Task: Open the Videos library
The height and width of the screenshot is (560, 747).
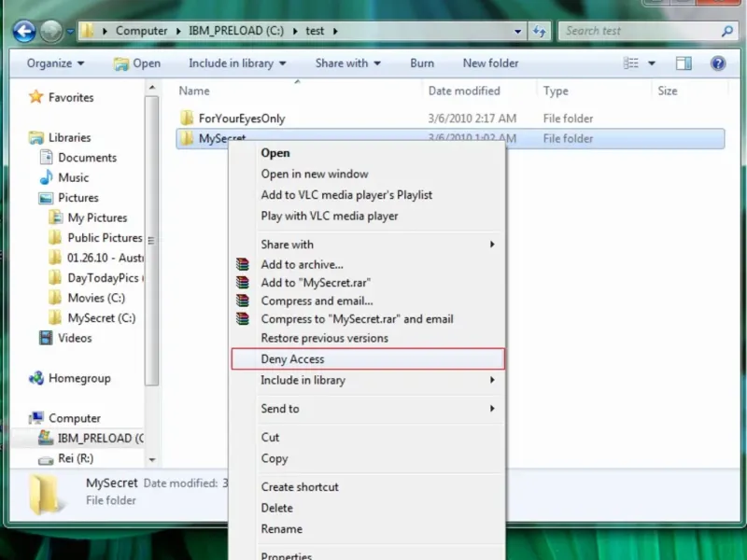Action: (65, 338)
